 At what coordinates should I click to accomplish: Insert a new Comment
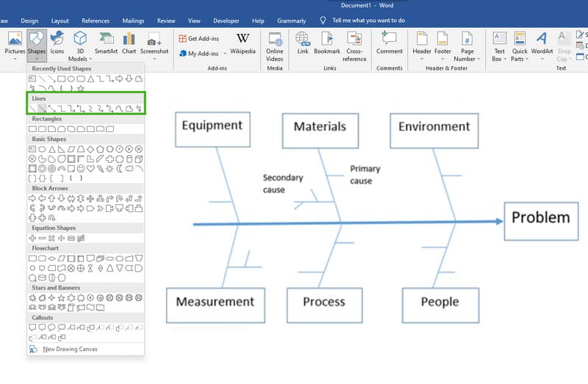pyautogui.click(x=390, y=43)
